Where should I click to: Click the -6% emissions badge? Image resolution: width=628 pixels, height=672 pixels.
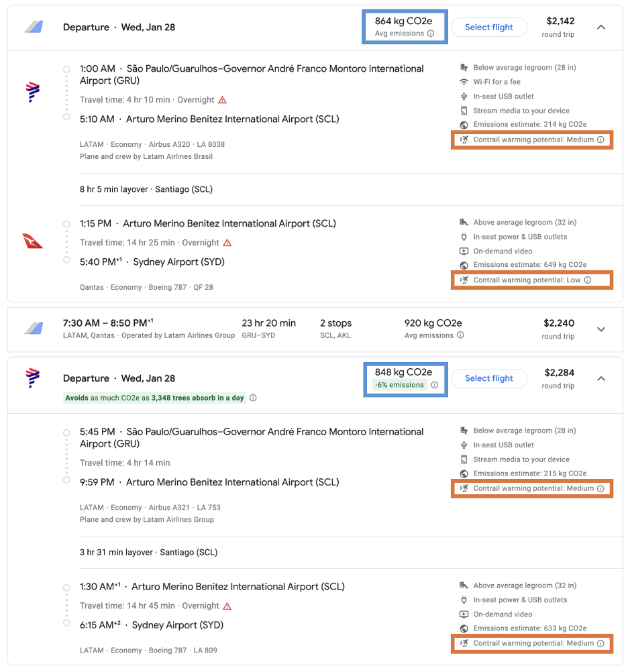[x=400, y=385]
